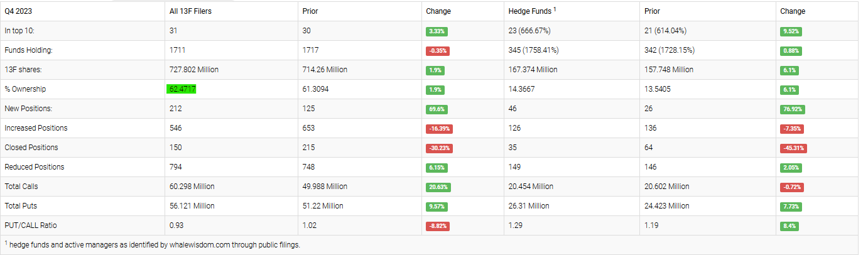Viewport: 868px width, 255px height.
Task: Click the red -0.35% change badge
Action: [x=437, y=50]
